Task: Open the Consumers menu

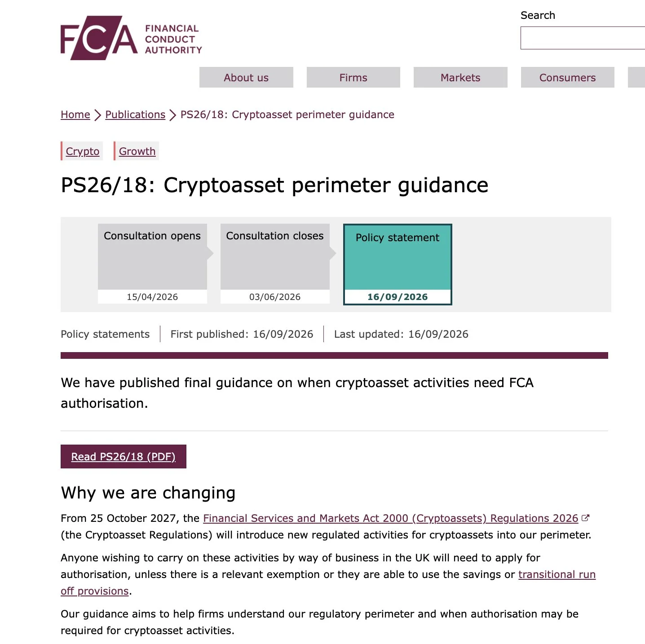Action: 568,77
